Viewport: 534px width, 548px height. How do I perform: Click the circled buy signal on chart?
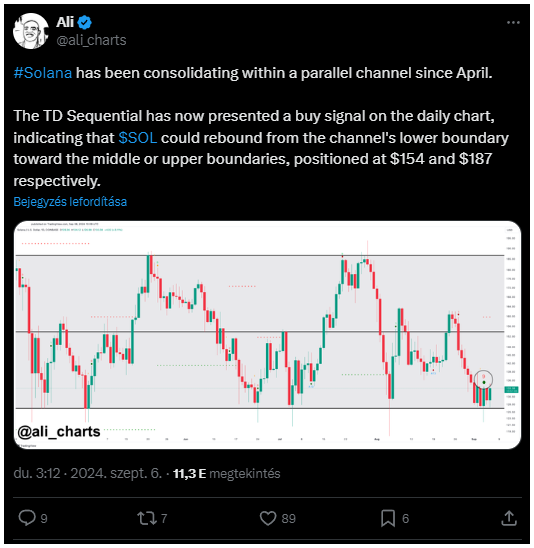483,379
